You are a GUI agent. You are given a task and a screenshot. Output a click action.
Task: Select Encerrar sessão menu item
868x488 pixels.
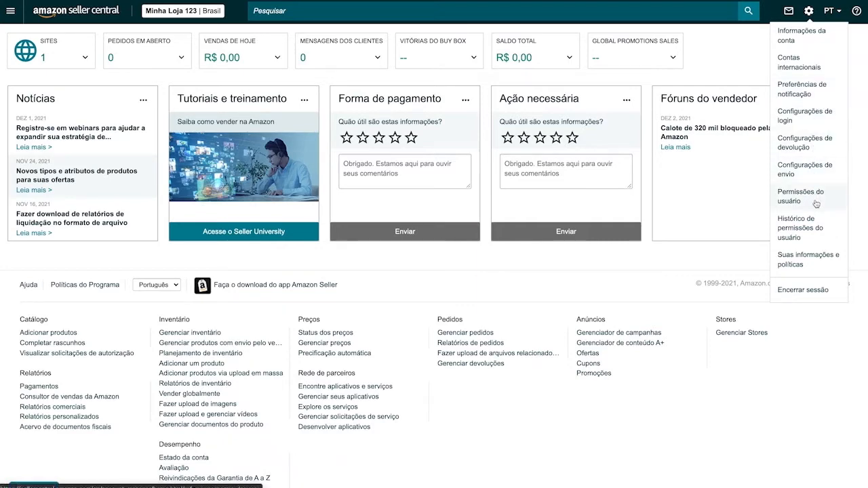pos(803,289)
